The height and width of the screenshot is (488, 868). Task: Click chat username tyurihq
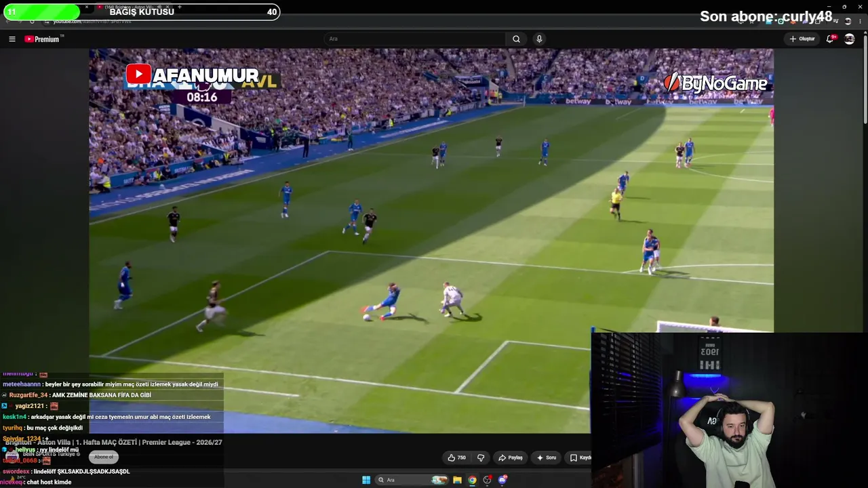click(x=13, y=428)
